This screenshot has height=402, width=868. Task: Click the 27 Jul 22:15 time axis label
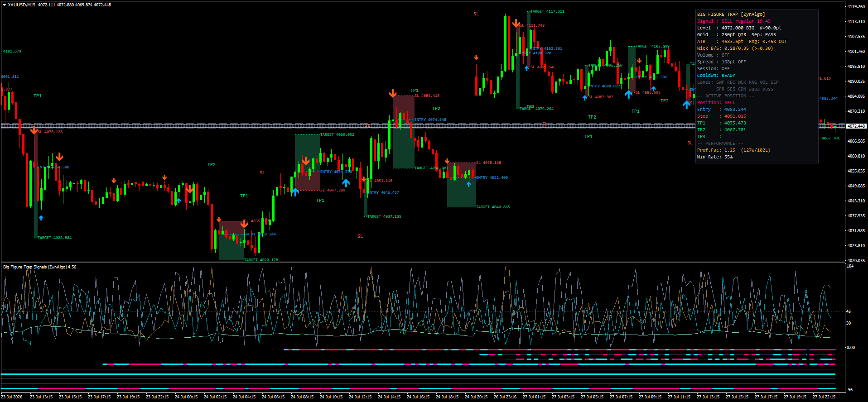[824, 397]
